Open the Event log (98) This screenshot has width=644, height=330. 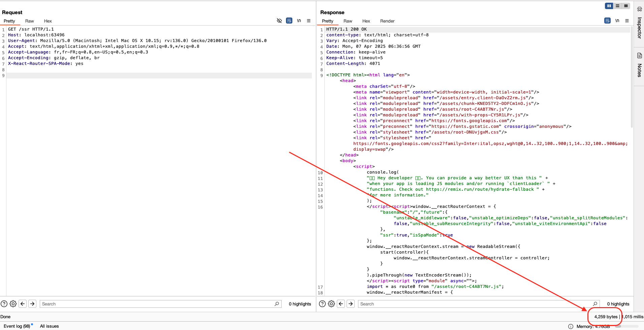point(17,326)
